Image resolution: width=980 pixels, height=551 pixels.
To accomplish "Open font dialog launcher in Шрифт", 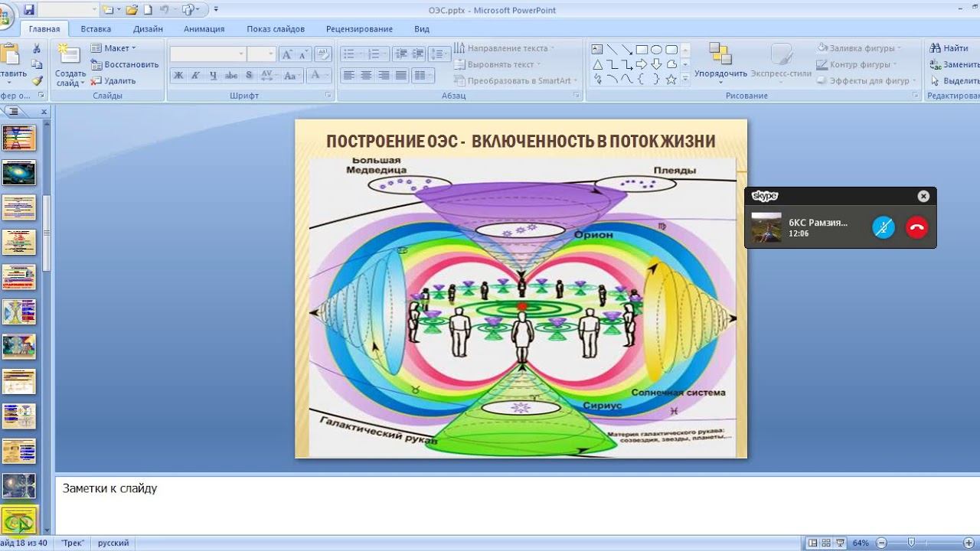I will coord(328,96).
